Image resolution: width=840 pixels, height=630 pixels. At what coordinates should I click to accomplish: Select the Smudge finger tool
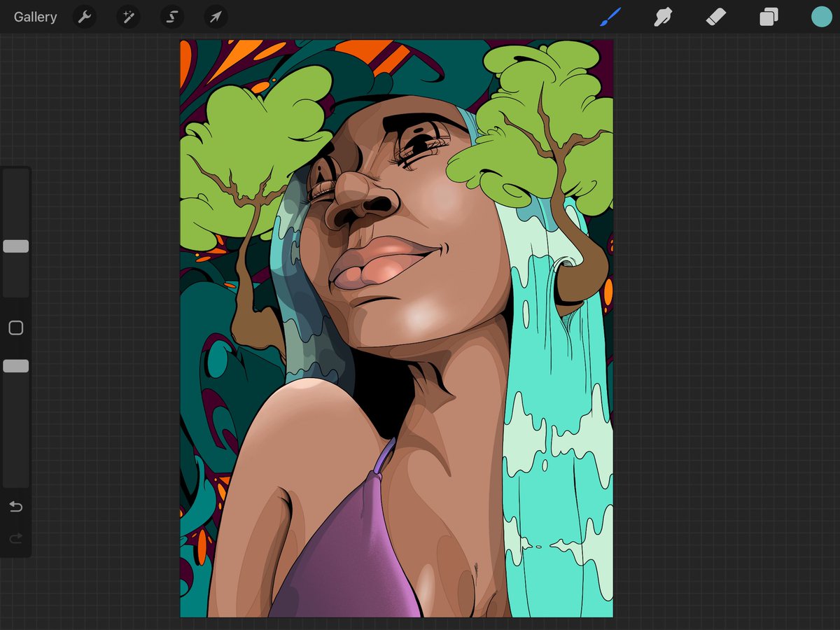coord(663,17)
